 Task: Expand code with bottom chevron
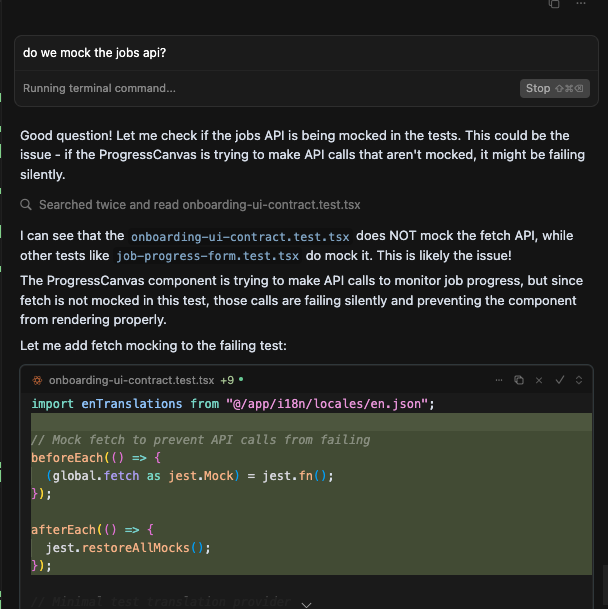click(x=306, y=604)
